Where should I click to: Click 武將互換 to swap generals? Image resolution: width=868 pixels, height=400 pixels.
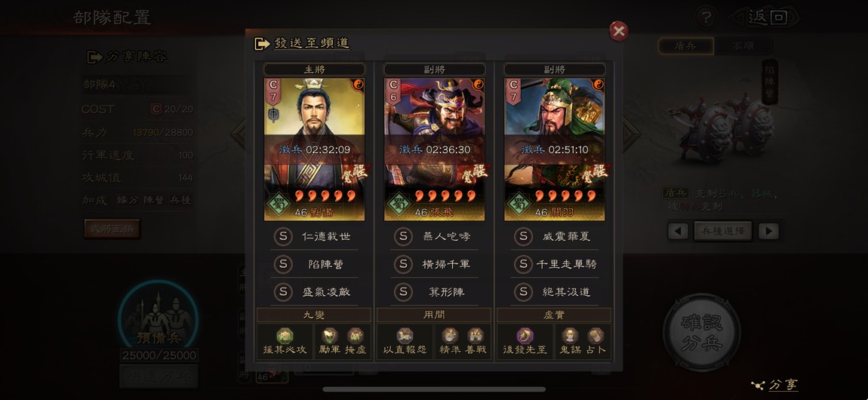pos(112,229)
